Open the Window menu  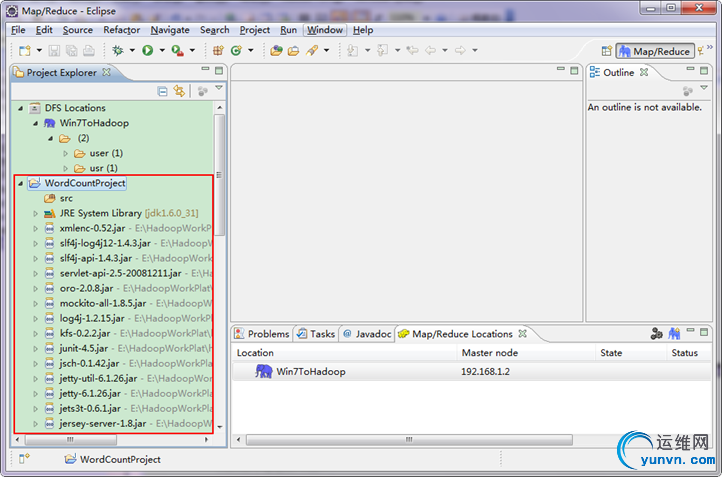(x=325, y=30)
